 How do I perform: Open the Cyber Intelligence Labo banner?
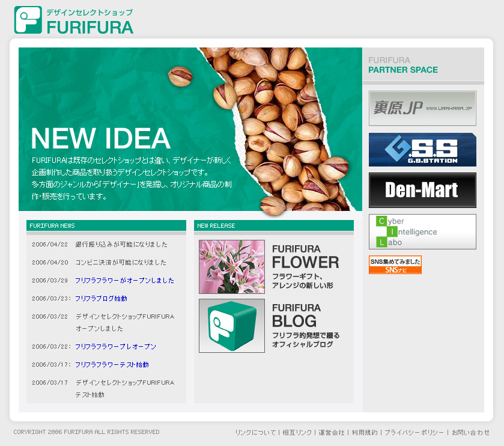pyautogui.click(x=422, y=231)
